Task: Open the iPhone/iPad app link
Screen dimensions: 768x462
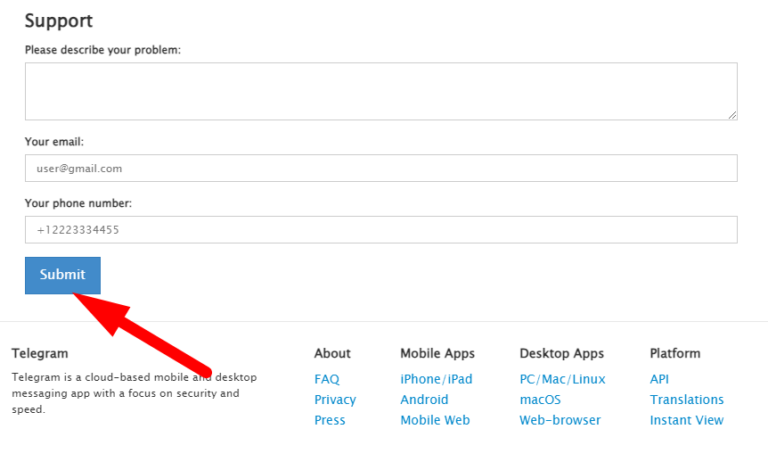Action: tap(436, 379)
